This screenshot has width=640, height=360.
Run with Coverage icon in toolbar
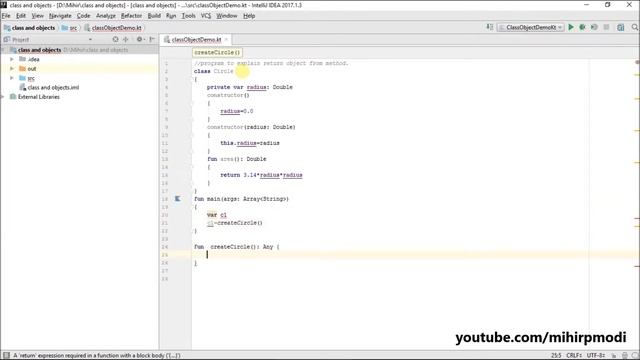click(594, 27)
